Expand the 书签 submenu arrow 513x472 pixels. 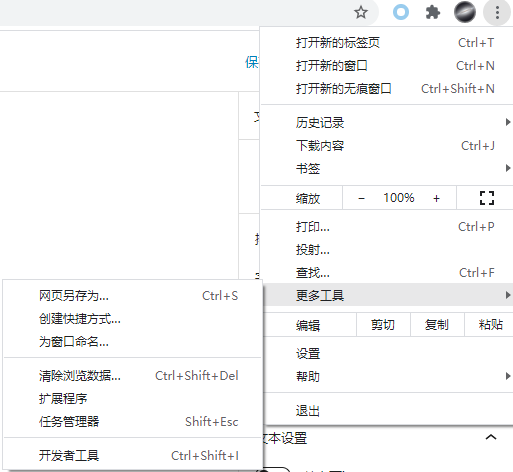point(508,168)
